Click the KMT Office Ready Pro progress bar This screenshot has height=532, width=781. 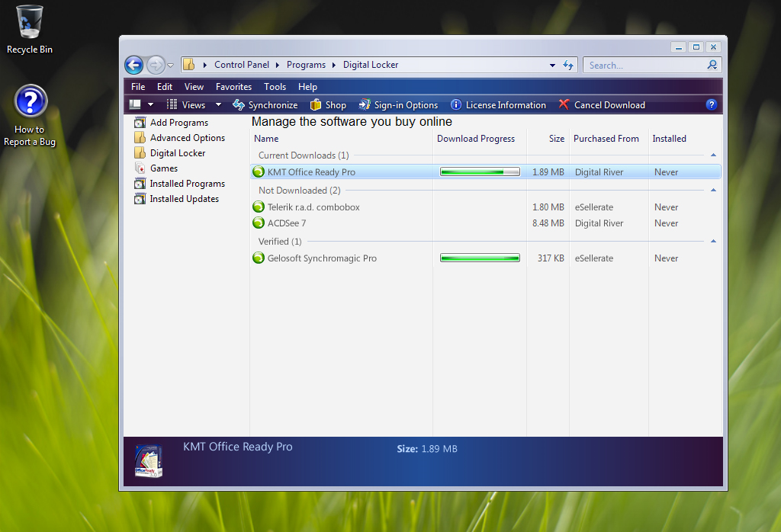pos(480,172)
